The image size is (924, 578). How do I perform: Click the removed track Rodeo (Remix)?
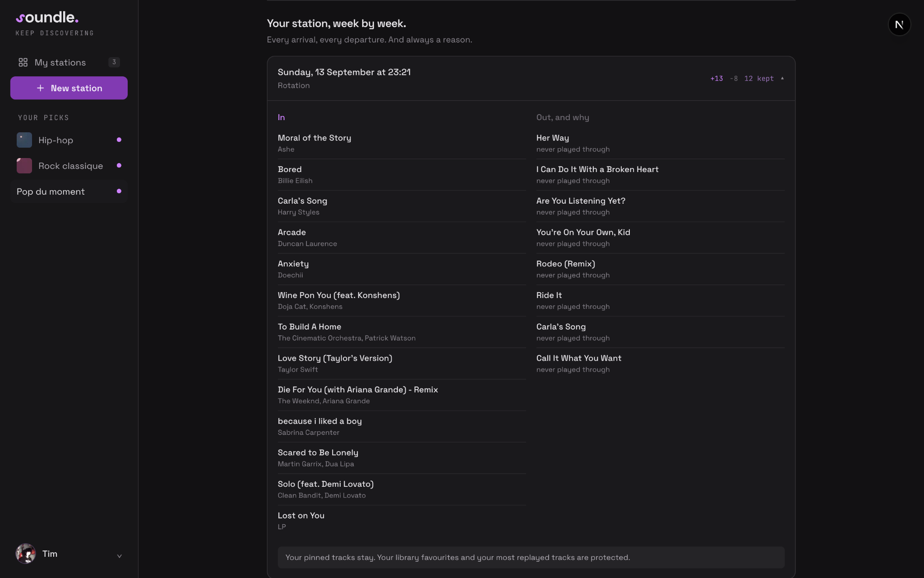point(566,264)
